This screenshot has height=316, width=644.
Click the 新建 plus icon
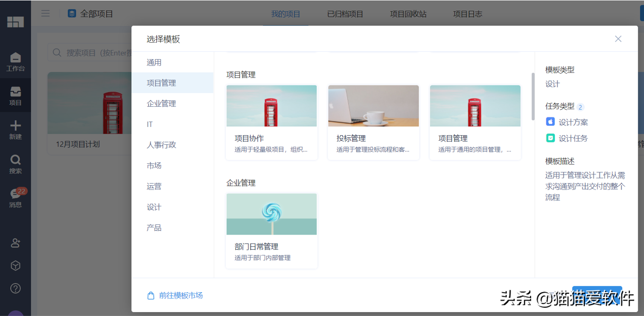pos(16,130)
